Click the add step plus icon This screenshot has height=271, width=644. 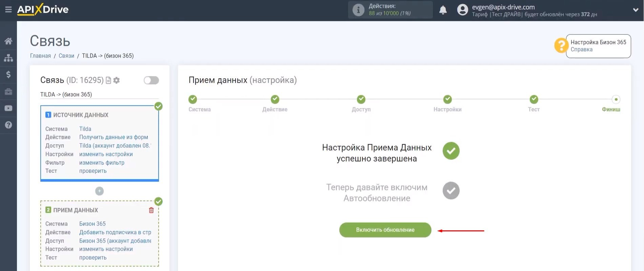99,191
